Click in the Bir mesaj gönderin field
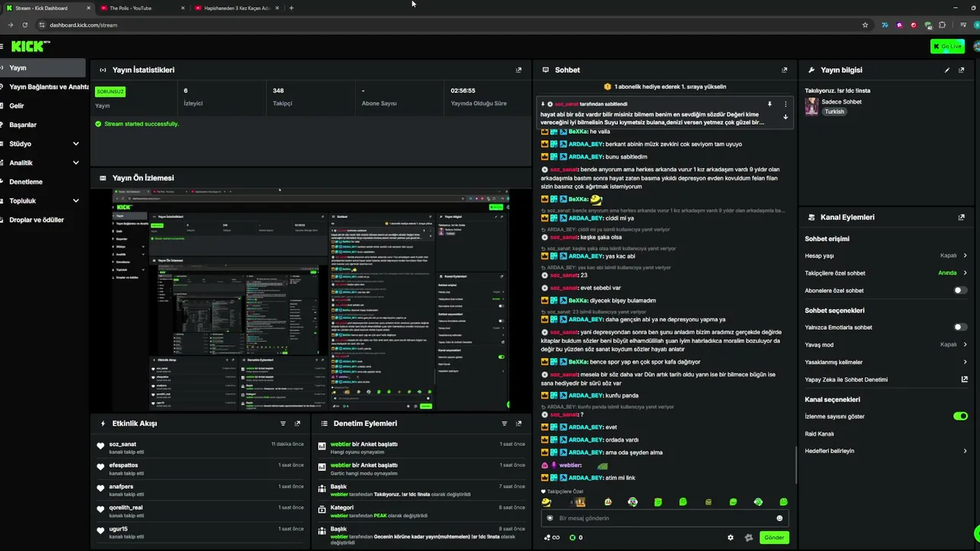Image resolution: width=980 pixels, height=551 pixels. coord(665,518)
